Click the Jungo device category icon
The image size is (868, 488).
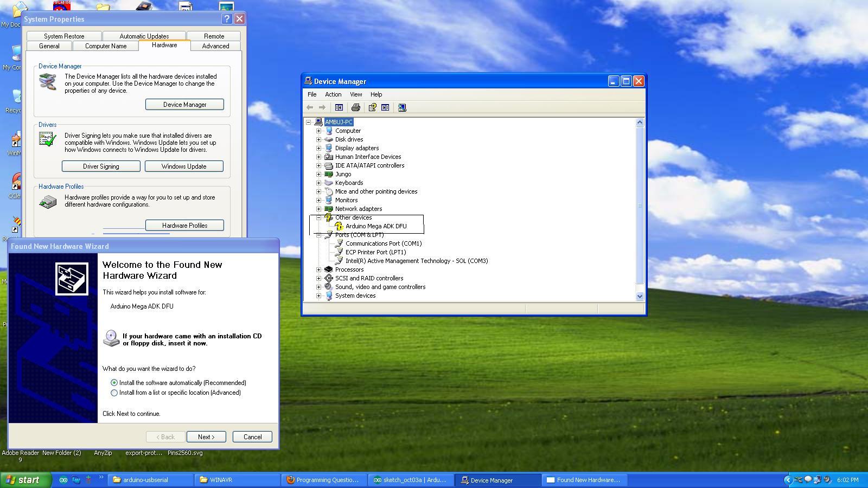pos(328,174)
